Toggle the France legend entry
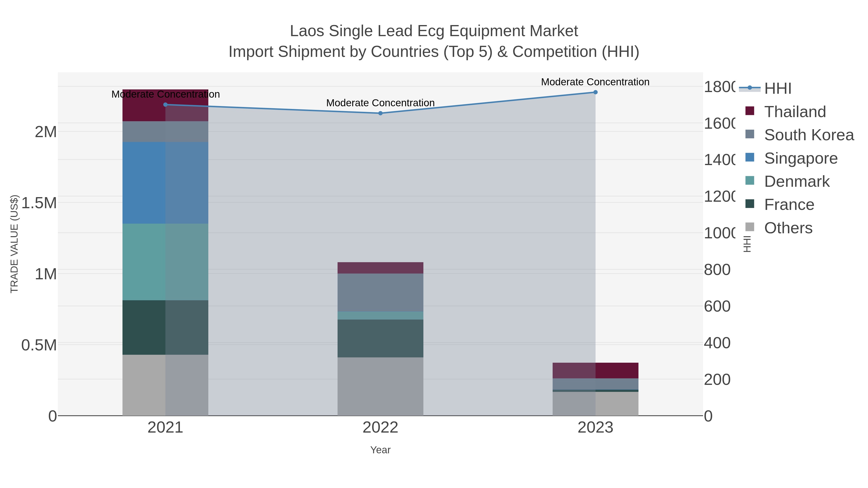Screen dimensions: 868x488 tap(780, 204)
